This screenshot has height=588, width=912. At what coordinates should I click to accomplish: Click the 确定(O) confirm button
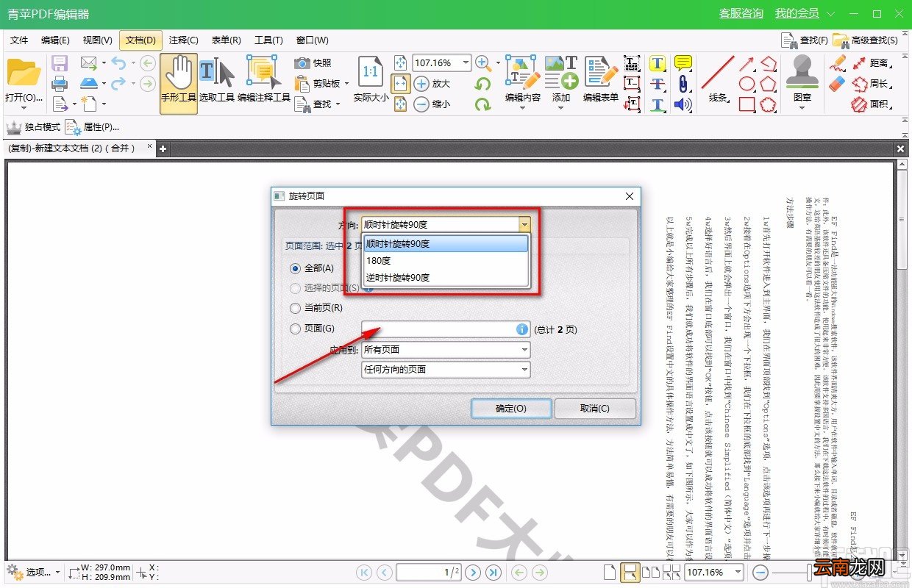click(x=511, y=409)
